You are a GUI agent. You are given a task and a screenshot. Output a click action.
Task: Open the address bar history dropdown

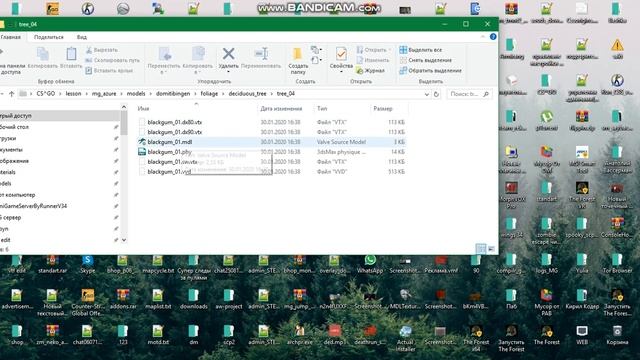[x=427, y=94]
